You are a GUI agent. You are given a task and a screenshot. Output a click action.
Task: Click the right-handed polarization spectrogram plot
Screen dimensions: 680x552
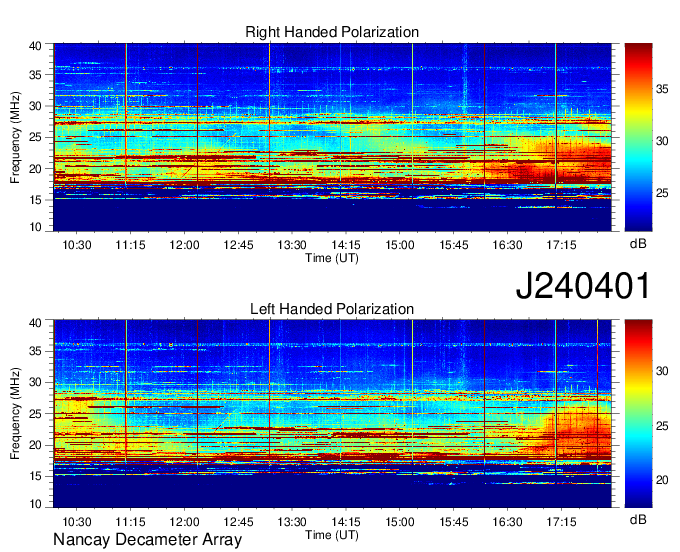pos(332,137)
